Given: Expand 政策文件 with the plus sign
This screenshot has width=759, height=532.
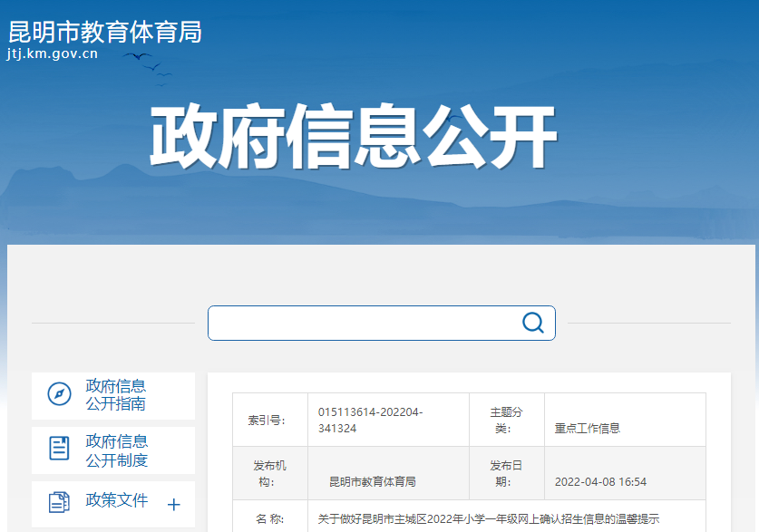Looking at the screenshot, I should [174, 505].
